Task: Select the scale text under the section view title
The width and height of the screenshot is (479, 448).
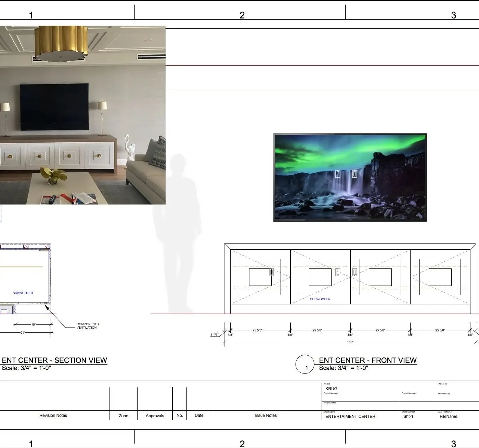Action: (26, 368)
